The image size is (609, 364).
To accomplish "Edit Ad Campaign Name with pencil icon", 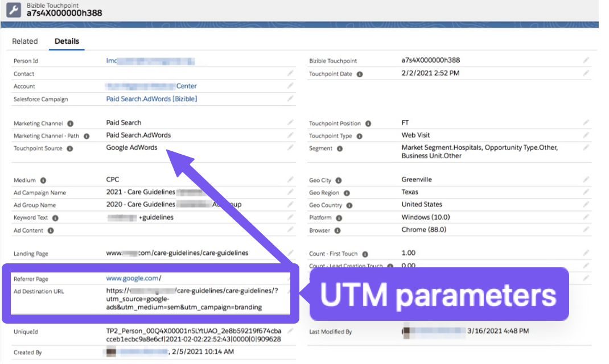I will coord(290,191).
